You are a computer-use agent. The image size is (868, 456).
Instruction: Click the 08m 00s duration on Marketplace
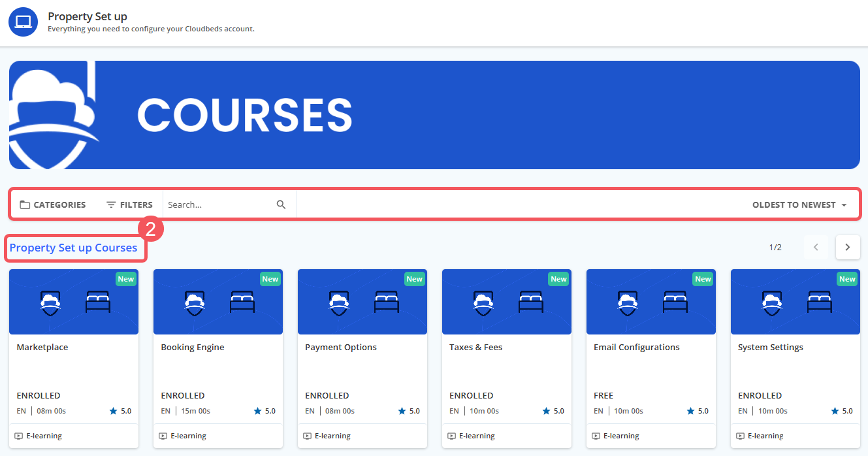tap(52, 411)
